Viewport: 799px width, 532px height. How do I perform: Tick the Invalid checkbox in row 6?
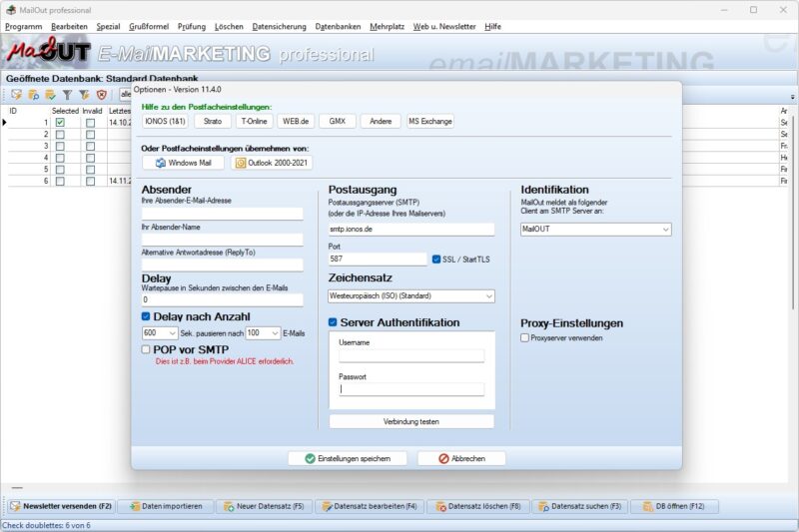(90, 182)
